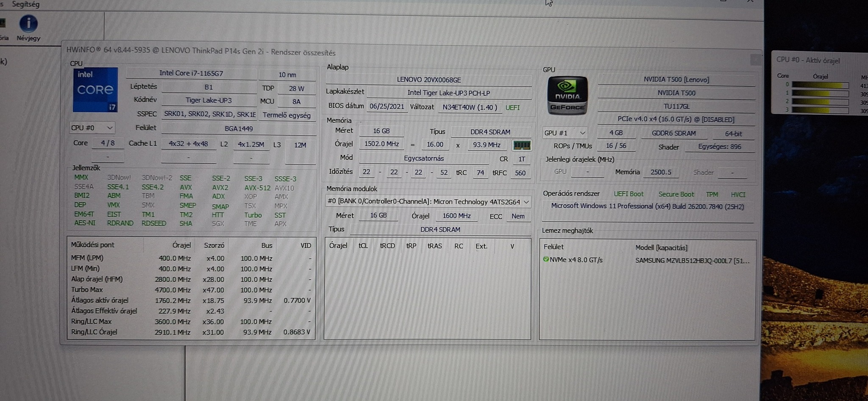Click the "HVCI" indicator
This screenshot has width=868, height=401.
coord(738,195)
